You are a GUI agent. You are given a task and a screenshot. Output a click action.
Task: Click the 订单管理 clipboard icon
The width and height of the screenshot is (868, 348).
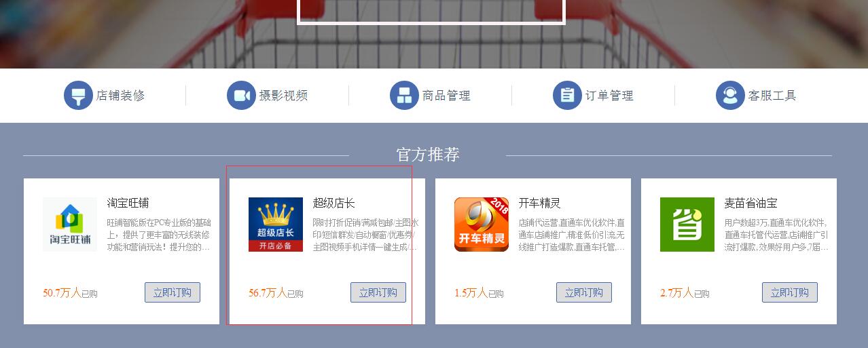tap(567, 95)
